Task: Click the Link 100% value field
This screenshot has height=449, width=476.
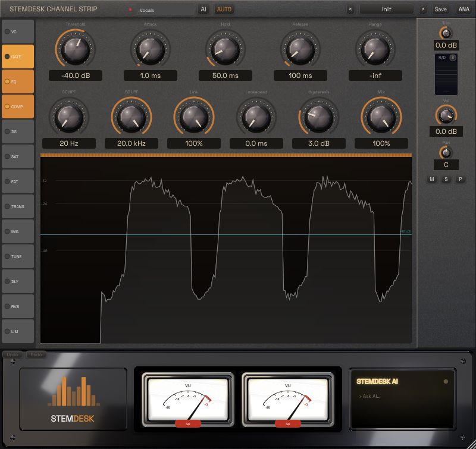Action: pos(194,143)
